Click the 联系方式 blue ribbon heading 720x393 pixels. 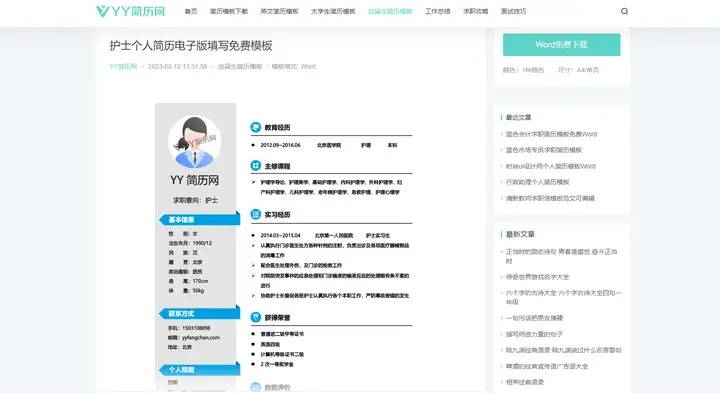click(199, 314)
